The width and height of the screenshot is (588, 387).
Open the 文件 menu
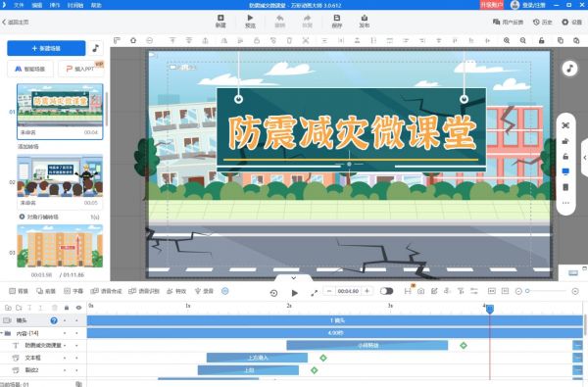click(x=19, y=5)
